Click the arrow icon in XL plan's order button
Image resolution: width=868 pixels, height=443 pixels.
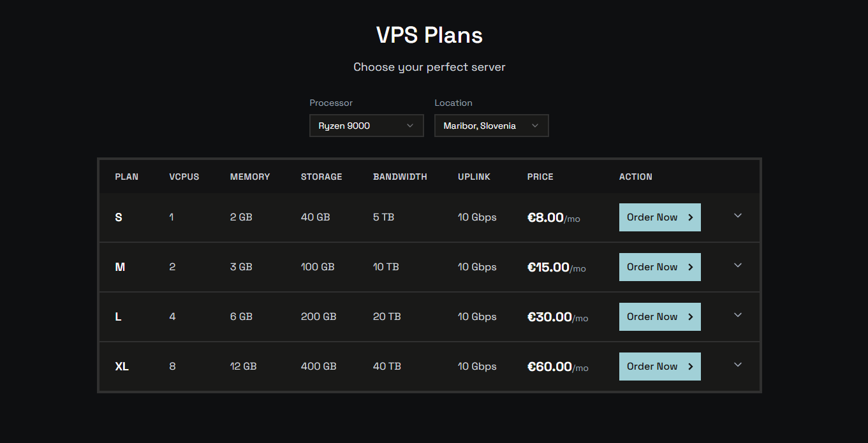point(690,367)
